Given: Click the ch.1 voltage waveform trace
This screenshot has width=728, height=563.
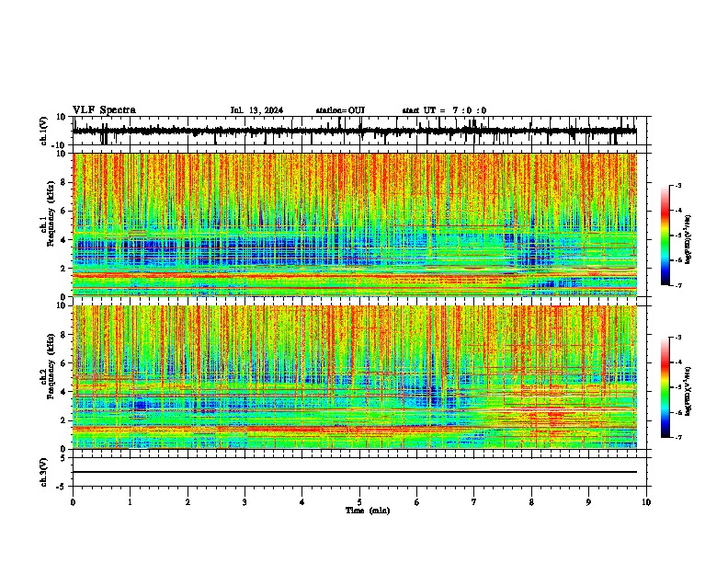Looking at the screenshot, I should coord(354,131).
